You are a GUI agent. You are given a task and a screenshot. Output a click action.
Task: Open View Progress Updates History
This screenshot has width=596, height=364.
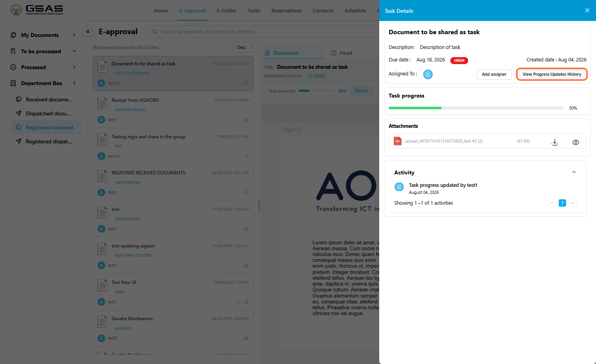point(552,74)
